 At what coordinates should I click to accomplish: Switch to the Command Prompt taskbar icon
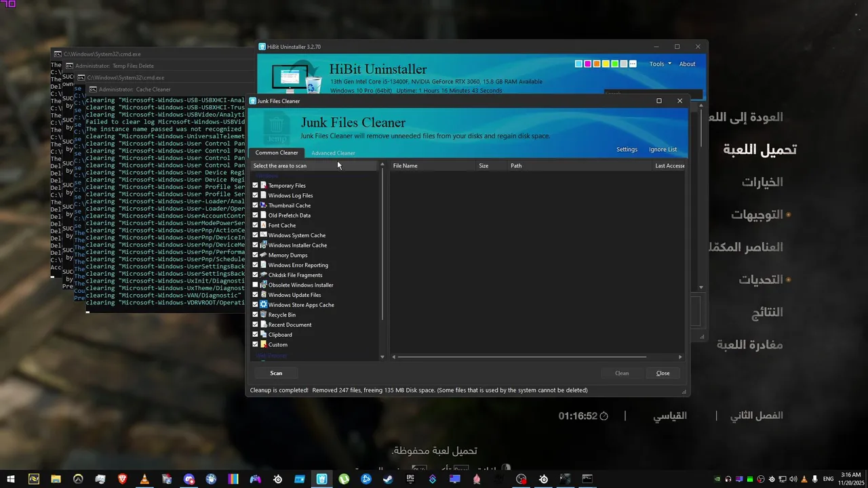(587, 479)
